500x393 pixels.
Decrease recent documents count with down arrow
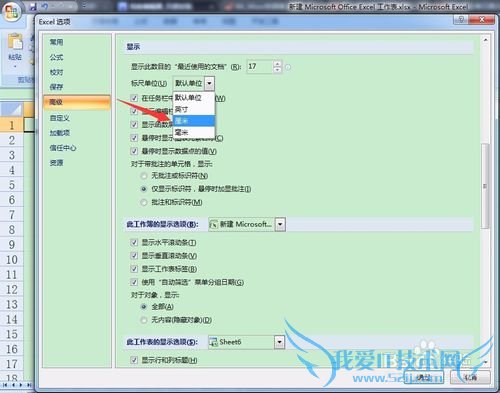click(277, 70)
